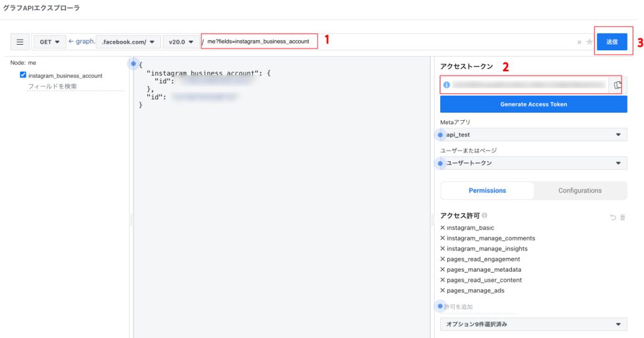The height and width of the screenshot is (338, 644).
Task: Open the GET method dropdown
Action: (x=50, y=42)
